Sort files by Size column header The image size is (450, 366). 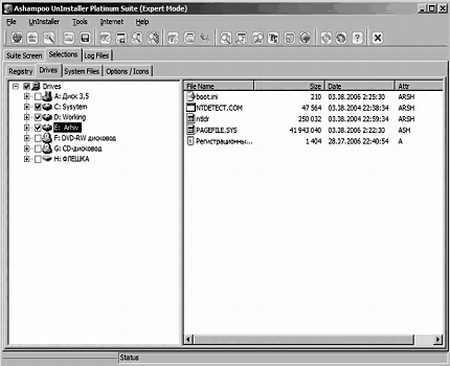(289, 86)
